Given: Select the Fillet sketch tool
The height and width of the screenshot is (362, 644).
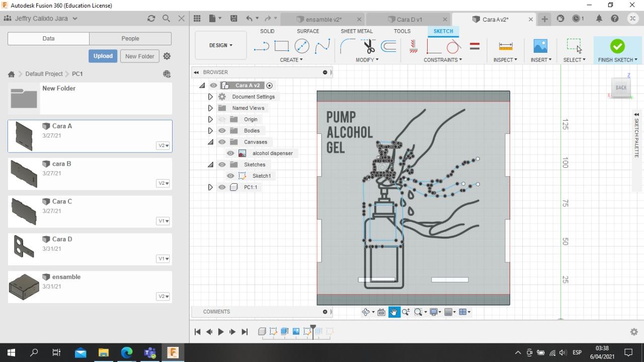Looking at the screenshot, I should 347,46.
